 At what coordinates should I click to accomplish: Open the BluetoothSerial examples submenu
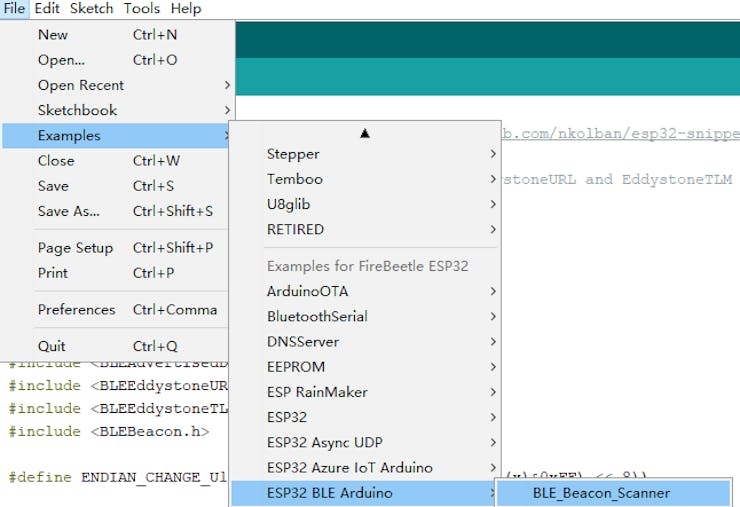click(365, 316)
